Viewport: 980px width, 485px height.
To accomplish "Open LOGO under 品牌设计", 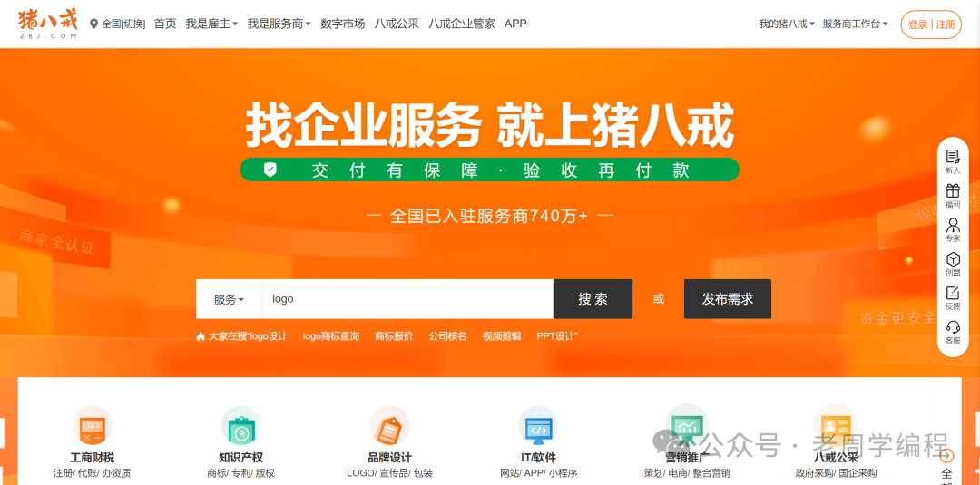I will tap(360, 473).
